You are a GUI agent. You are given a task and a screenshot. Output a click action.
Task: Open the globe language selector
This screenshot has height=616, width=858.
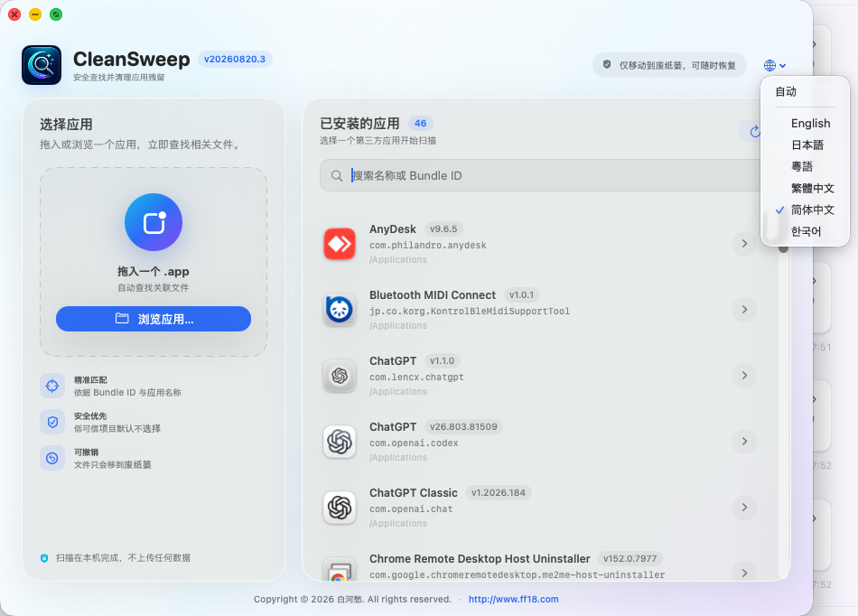[775, 66]
